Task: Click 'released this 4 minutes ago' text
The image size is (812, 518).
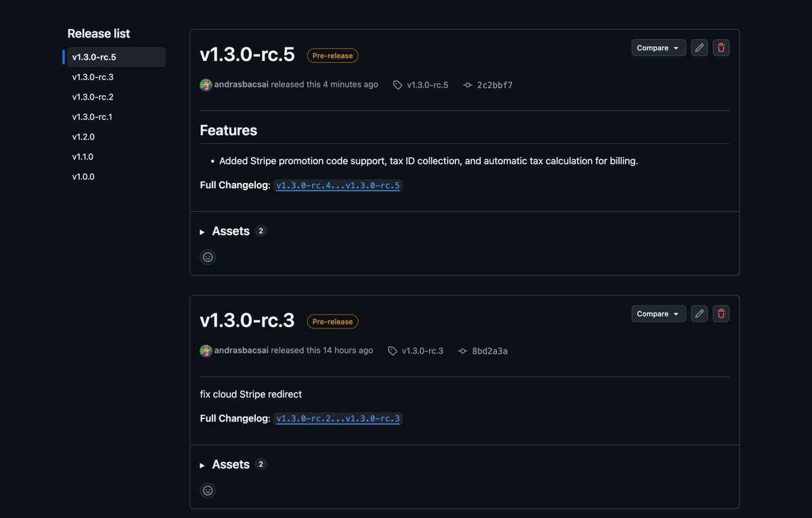Action: coord(324,85)
